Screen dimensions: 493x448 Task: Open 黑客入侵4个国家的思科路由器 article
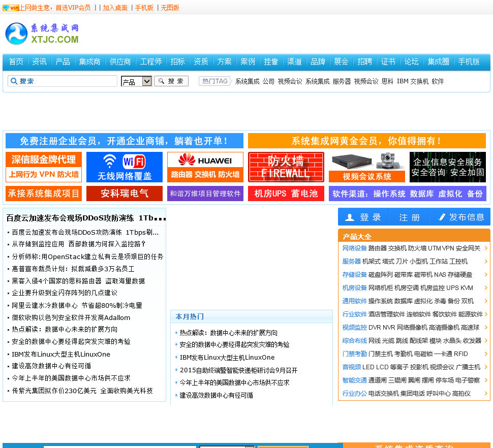(x=78, y=281)
